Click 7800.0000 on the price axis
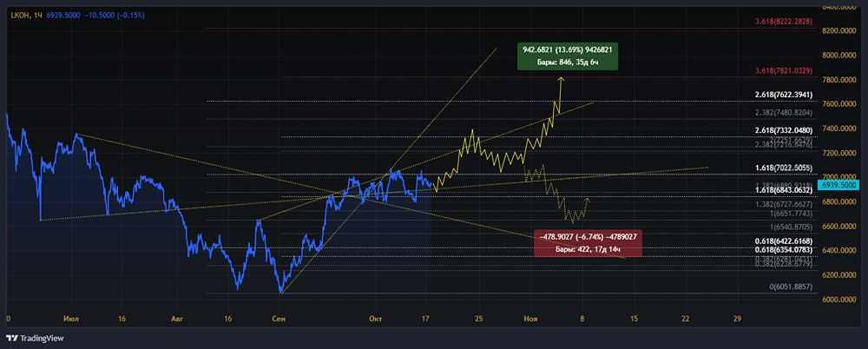 coord(841,80)
